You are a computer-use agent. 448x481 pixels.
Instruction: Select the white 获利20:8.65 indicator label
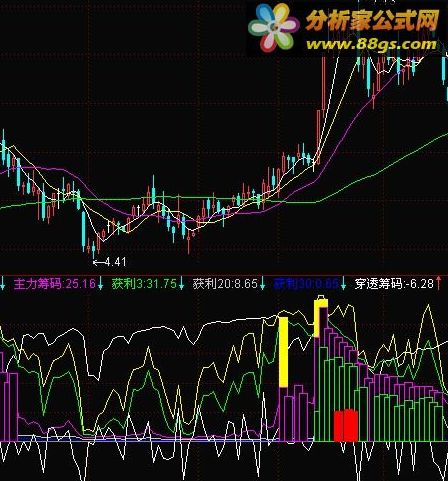coord(225,284)
